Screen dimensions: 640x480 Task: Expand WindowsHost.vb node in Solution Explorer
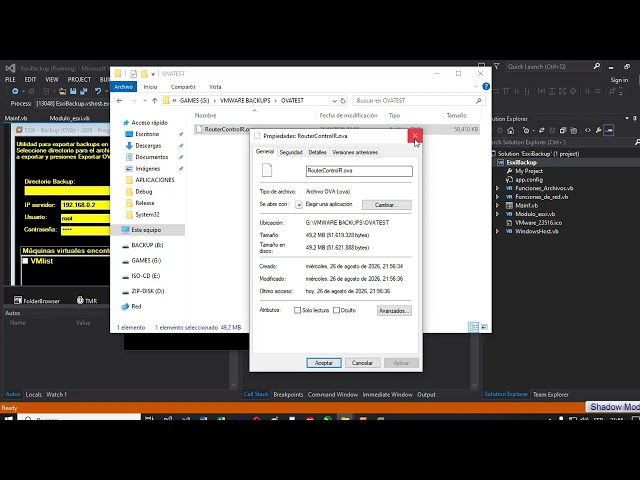click(498, 231)
